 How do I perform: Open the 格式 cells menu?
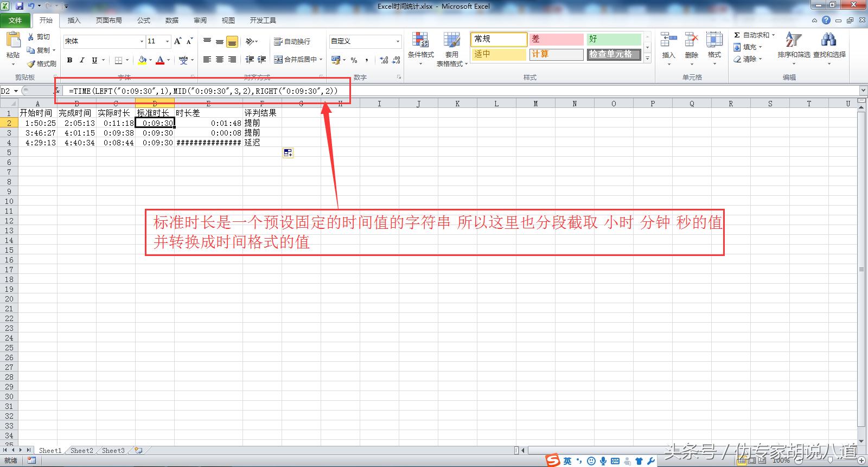pyautogui.click(x=714, y=48)
